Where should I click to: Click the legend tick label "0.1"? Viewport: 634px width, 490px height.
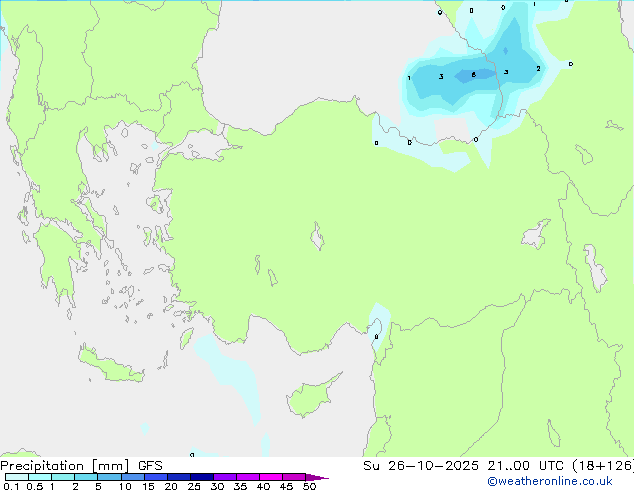pyautogui.click(x=11, y=486)
